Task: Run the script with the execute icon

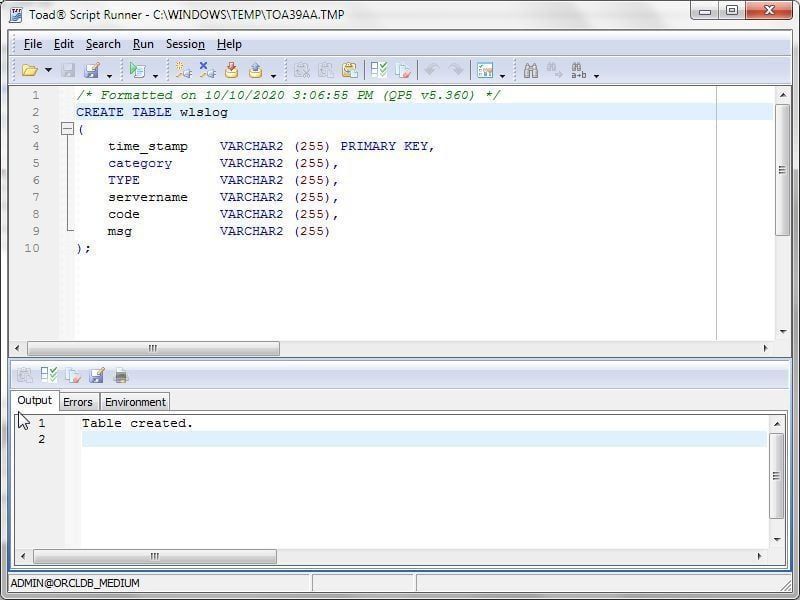Action: click(x=137, y=70)
